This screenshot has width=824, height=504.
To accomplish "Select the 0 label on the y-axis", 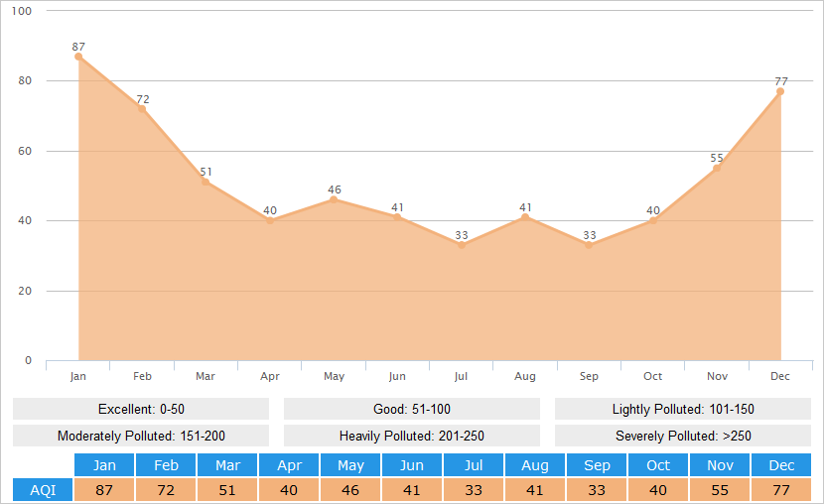I will [29, 361].
